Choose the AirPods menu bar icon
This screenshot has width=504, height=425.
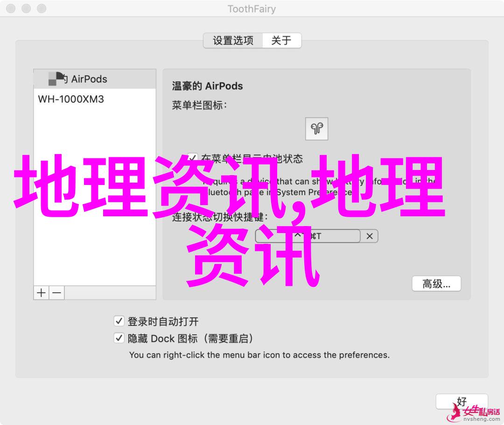pos(316,129)
